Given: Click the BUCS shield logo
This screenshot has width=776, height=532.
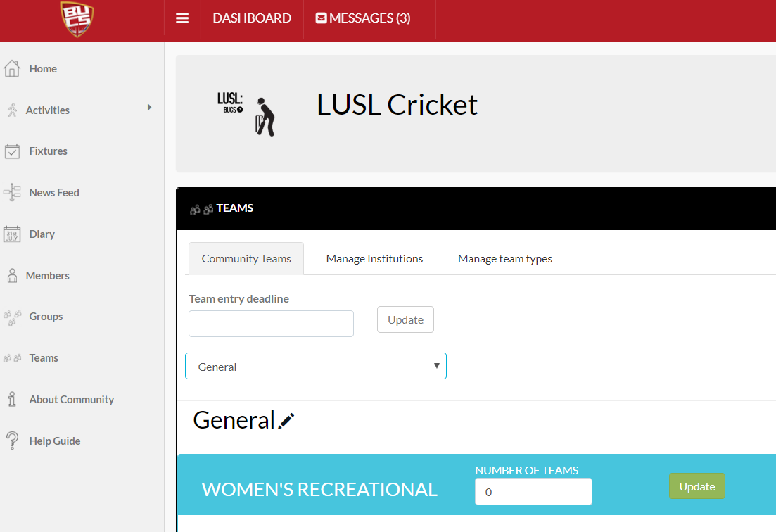Looking at the screenshot, I should tap(77, 19).
